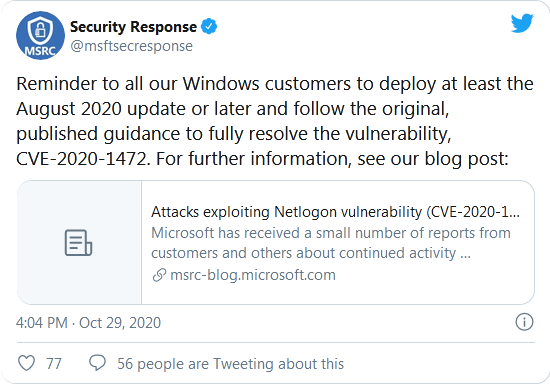
Task: Click the blue verified badge
Action: pos(209,26)
